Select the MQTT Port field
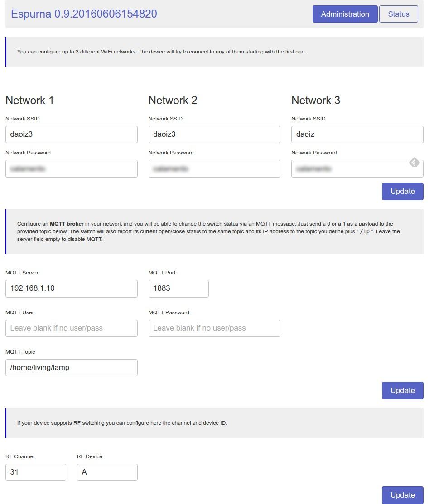 pos(178,288)
